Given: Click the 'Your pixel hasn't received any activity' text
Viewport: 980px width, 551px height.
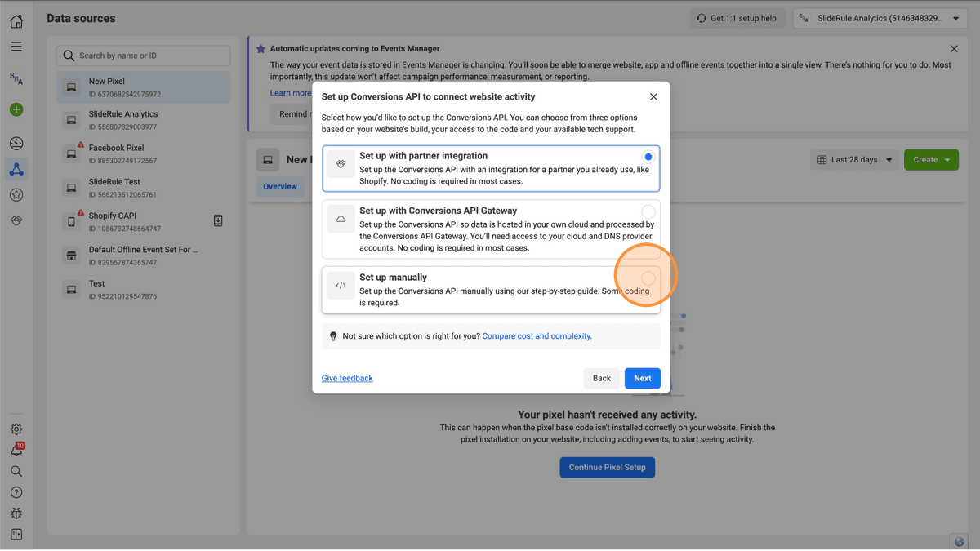Looking at the screenshot, I should pyautogui.click(x=608, y=415).
